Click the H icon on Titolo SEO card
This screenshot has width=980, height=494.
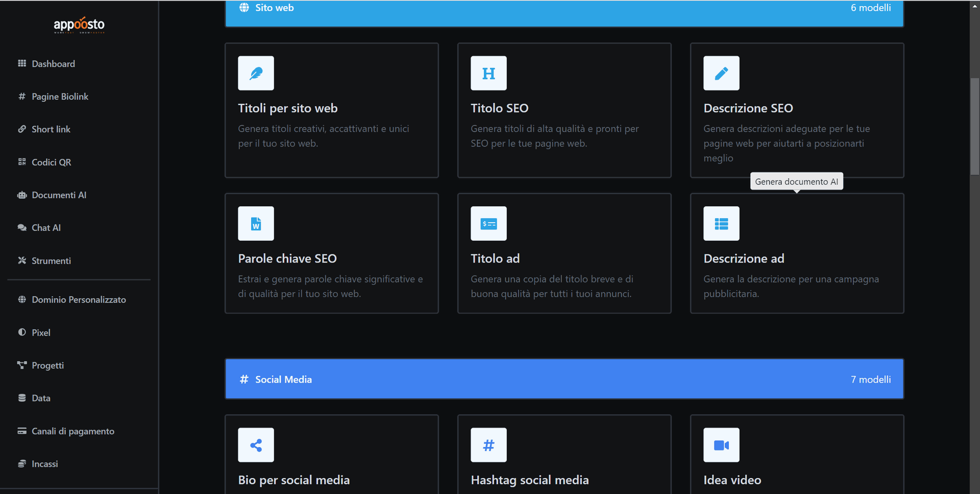488,73
